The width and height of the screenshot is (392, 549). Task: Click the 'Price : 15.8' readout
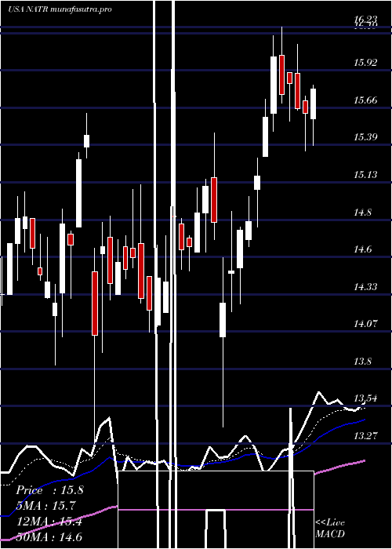click(49, 490)
